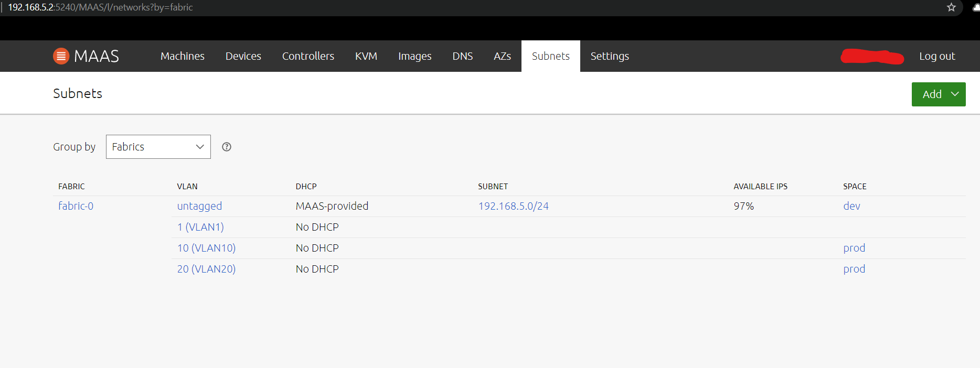The height and width of the screenshot is (368, 980).
Task: Open the Settings tab
Action: pyautogui.click(x=609, y=56)
